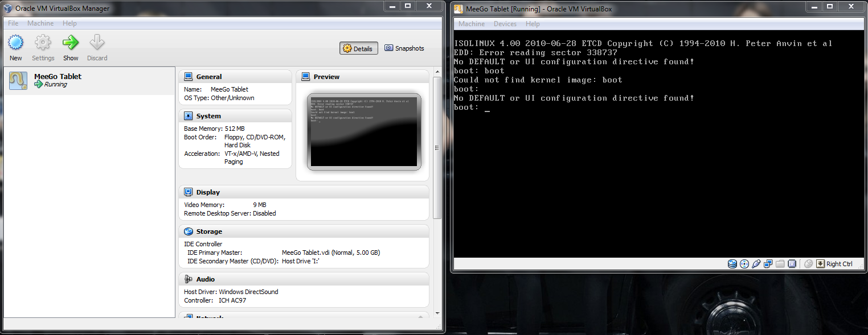
Task: Click details pane vertical scrollbar thumb
Action: coord(437,148)
